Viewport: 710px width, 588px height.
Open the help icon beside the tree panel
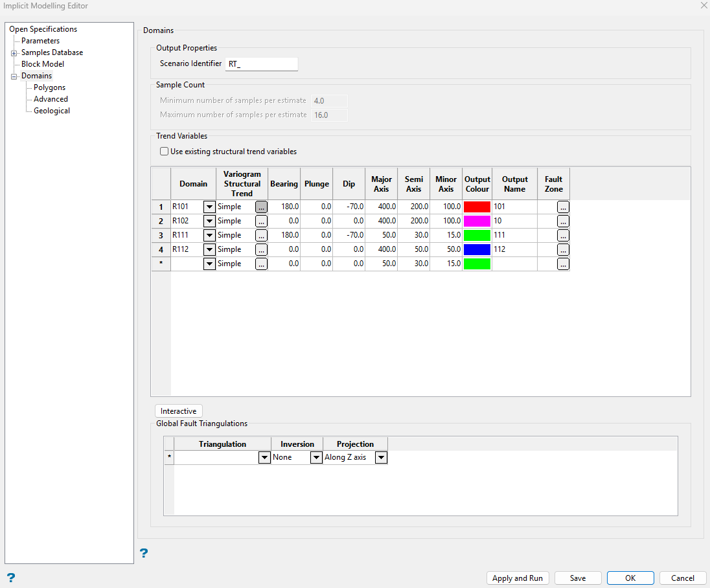11,578
